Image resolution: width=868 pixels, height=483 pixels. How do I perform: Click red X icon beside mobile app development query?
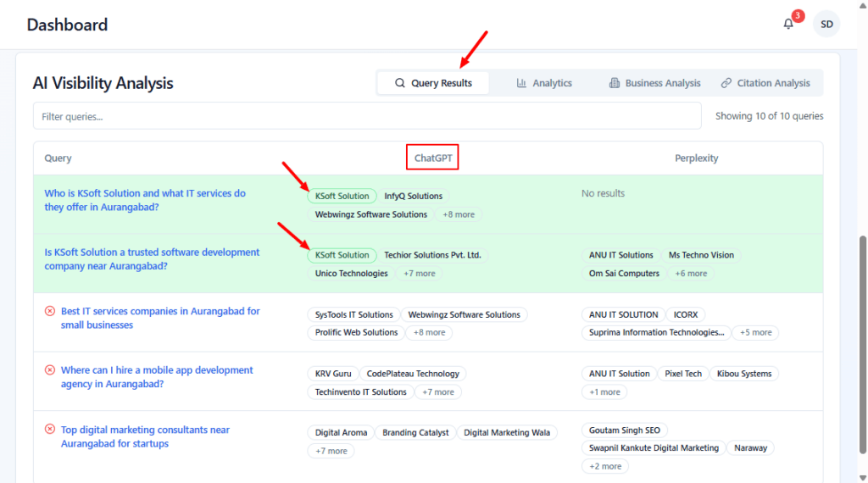pos(50,370)
